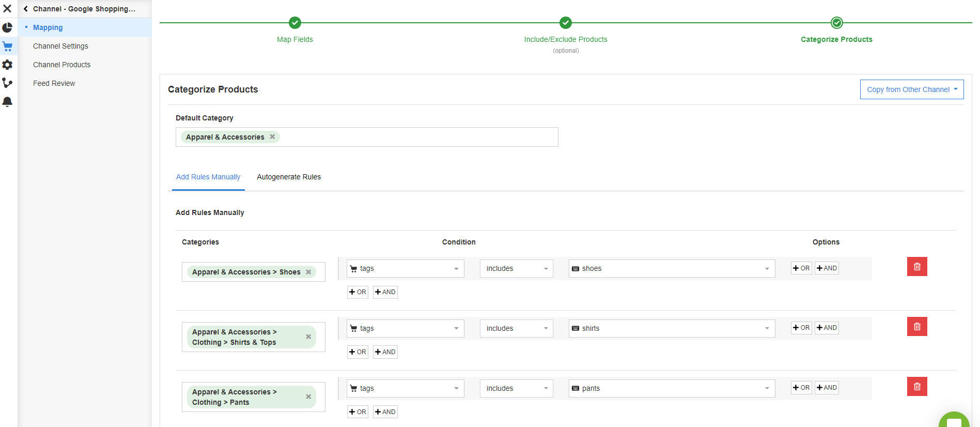Add AND group below the Shirts rule
The height and width of the screenshot is (427, 980).
point(385,352)
